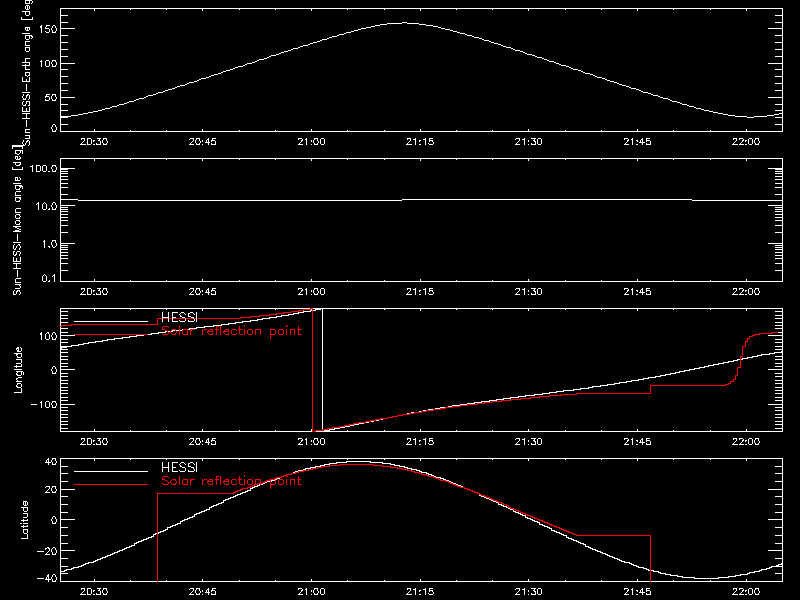
Task: Click 21:00 time label under Earth angle plot
Action: point(311,142)
